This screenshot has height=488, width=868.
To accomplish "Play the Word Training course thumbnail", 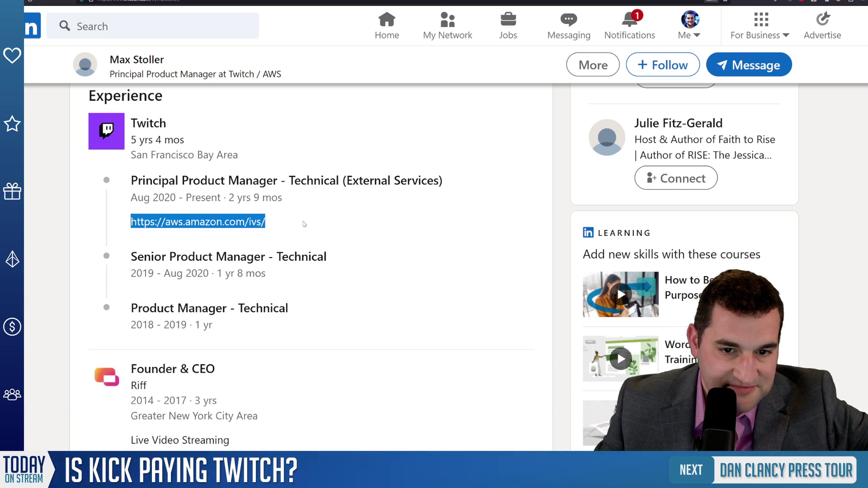I will coord(621,358).
